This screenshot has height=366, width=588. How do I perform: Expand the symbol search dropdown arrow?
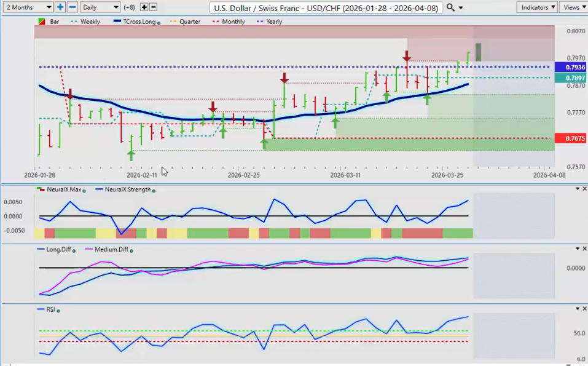(x=461, y=8)
